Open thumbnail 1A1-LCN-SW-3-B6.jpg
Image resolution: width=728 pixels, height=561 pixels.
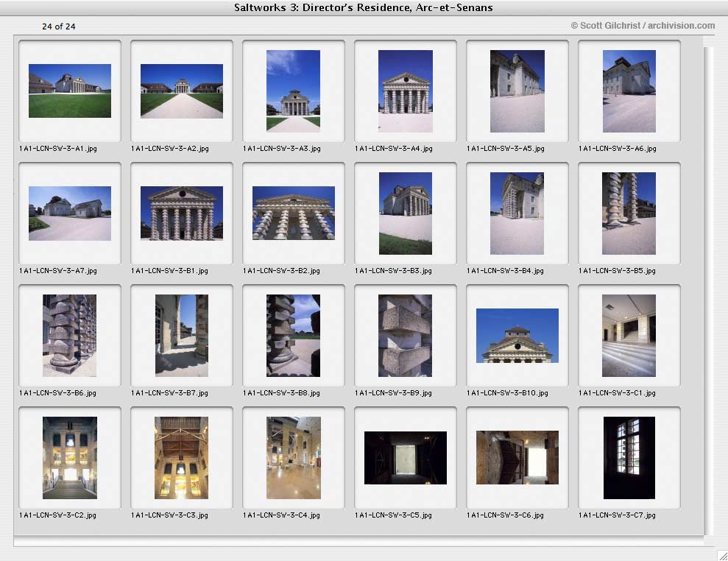(70, 335)
